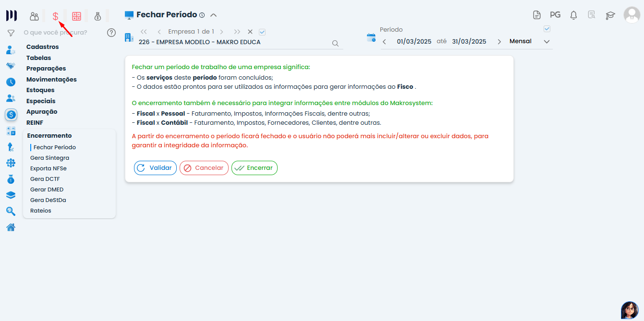Open the money bag icon in top bar
The height and width of the screenshot is (321, 644).
point(97,16)
